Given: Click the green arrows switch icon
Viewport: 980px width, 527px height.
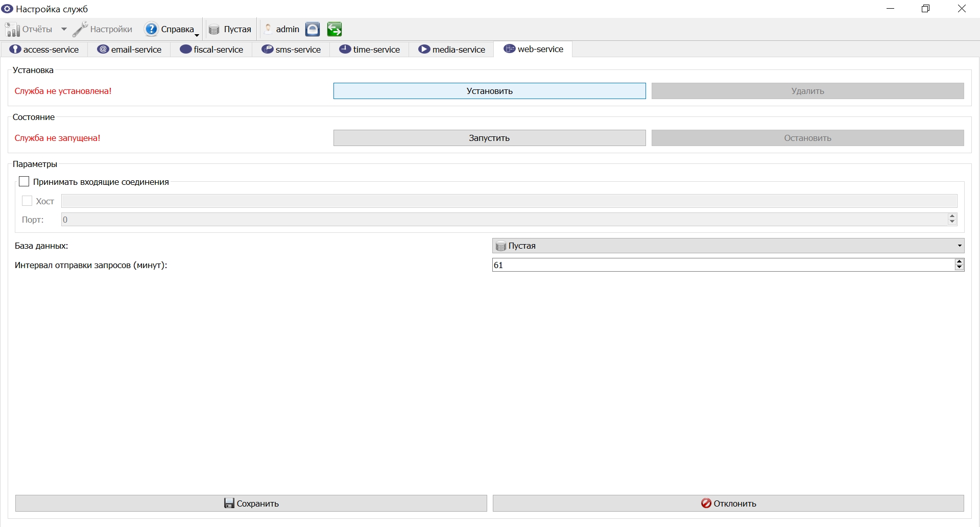Looking at the screenshot, I should pyautogui.click(x=334, y=29).
